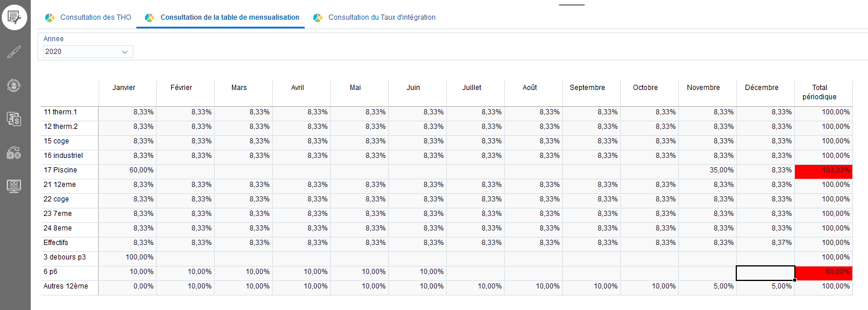Open the circular gear sidebar icon
This screenshot has width=868, height=310.
[x=14, y=85]
